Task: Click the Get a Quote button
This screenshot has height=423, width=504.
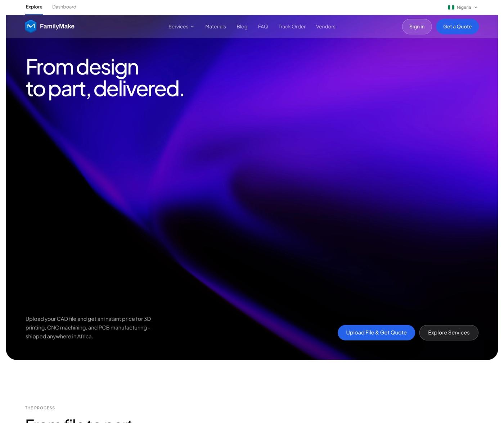Action: coord(457,27)
